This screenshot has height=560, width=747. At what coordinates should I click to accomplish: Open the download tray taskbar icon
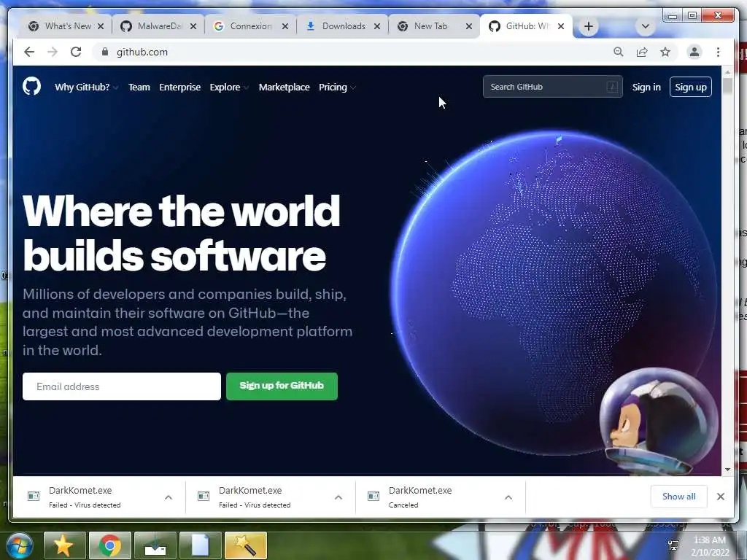click(155, 545)
